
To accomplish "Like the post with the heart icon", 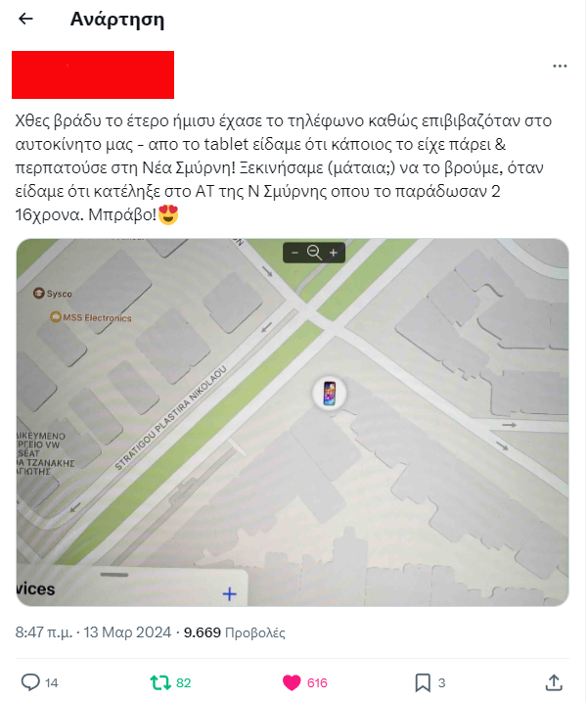I will click(x=292, y=683).
